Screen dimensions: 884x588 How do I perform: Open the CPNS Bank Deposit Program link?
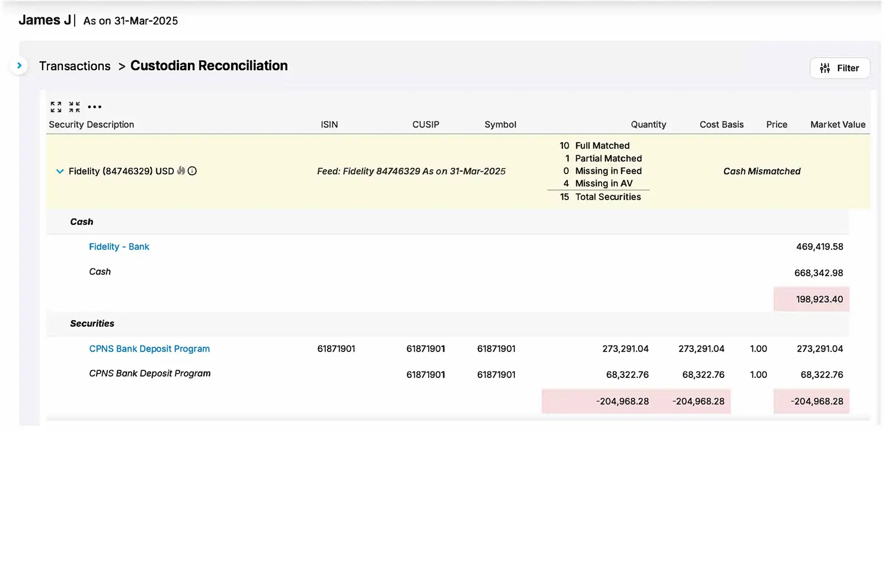pyautogui.click(x=149, y=349)
